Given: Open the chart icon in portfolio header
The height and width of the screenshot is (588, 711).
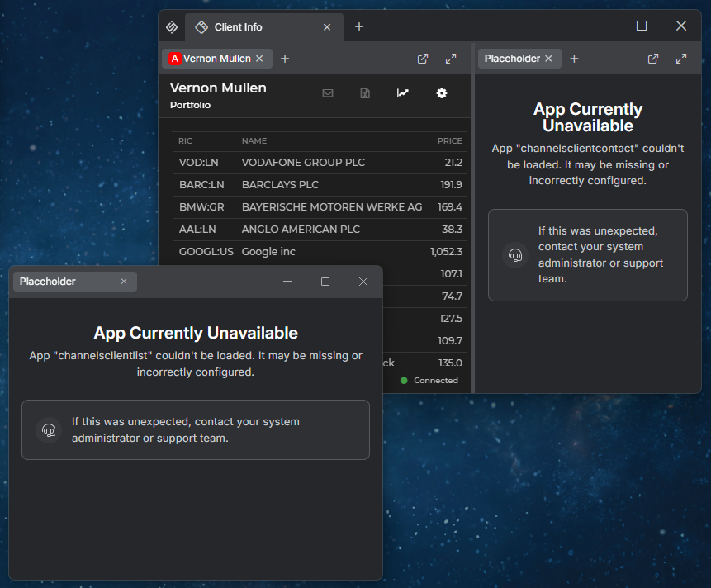Looking at the screenshot, I should pos(403,93).
